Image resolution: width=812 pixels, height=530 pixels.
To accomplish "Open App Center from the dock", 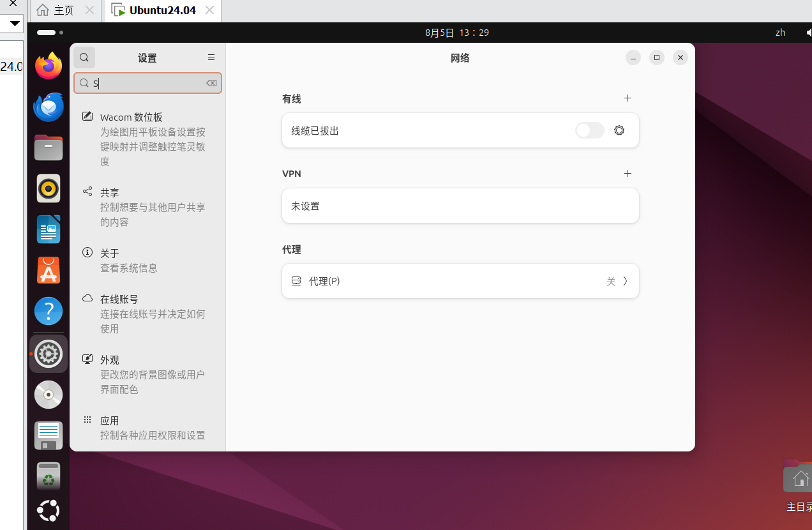I will tap(49, 271).
